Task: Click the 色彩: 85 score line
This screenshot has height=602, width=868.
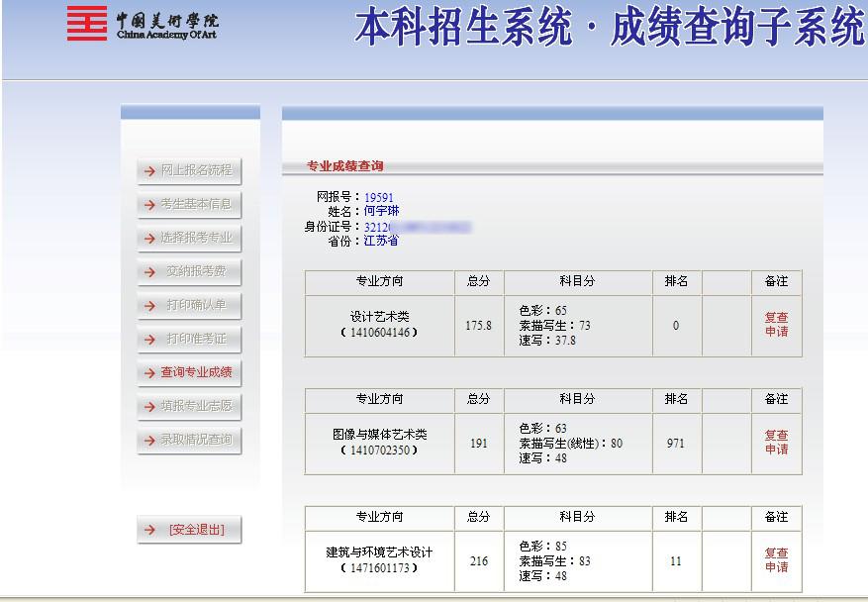Action: tap(543, 547)
